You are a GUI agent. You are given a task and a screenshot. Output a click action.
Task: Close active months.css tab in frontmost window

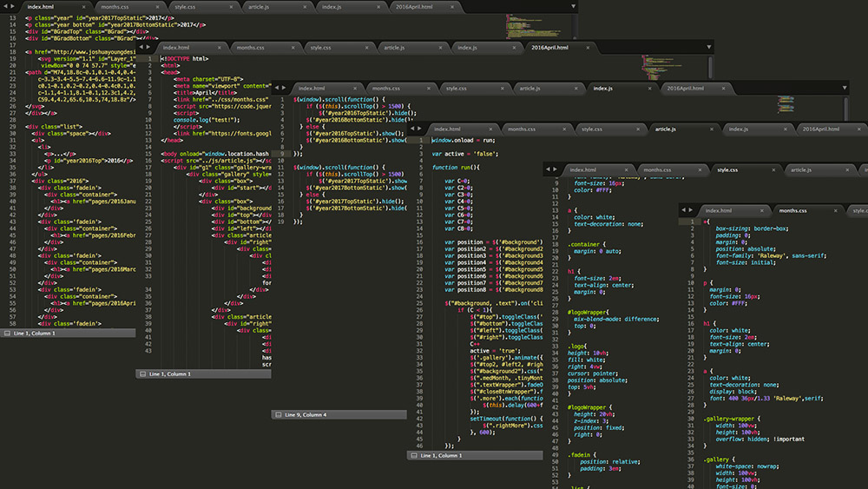(835, 210)
